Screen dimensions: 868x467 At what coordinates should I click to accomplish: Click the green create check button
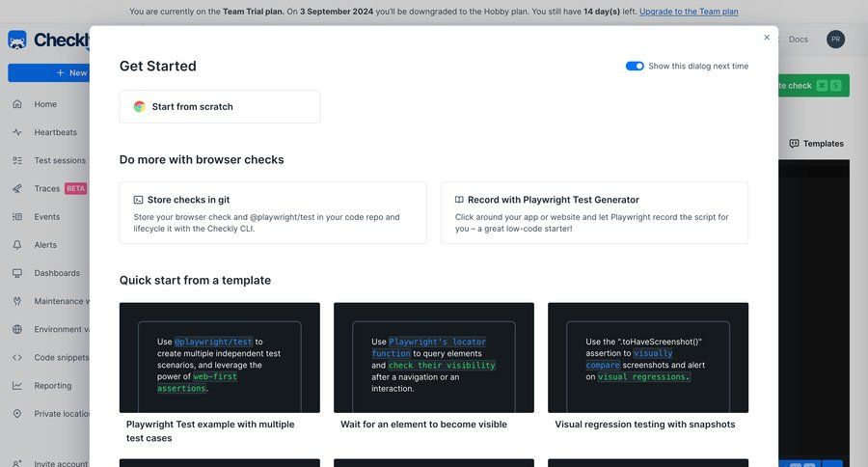(814, 85)
